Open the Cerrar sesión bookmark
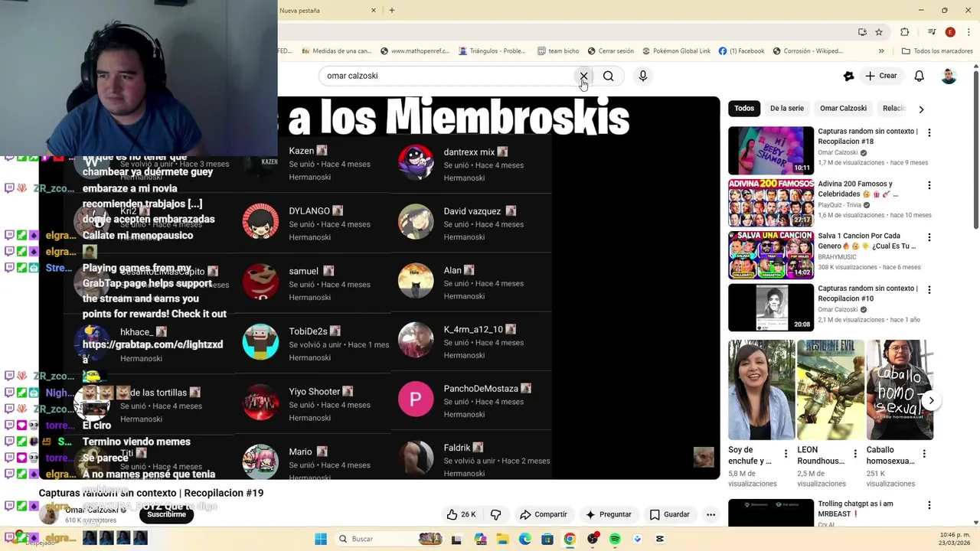This screenshot has height=551, width=980. pos(610,51)
